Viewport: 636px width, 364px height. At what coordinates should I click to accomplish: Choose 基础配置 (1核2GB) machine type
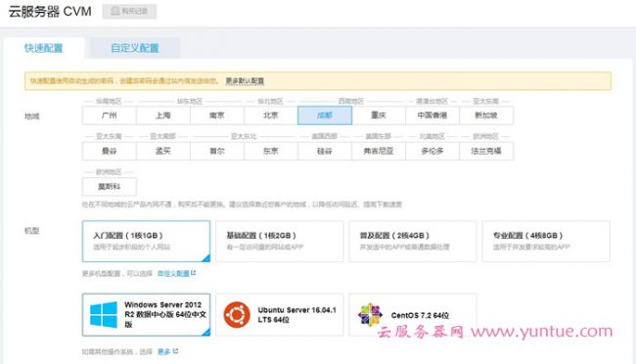coord(280,241)
